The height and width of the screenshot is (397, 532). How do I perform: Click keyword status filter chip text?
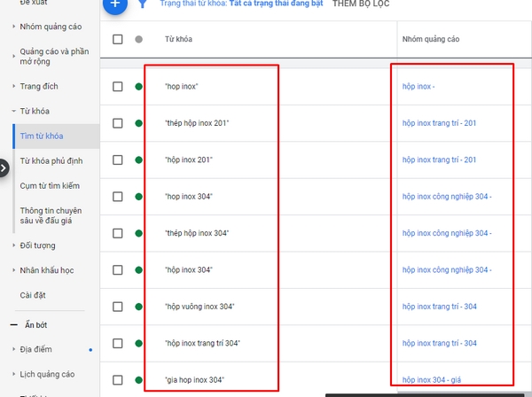tap(241, 4)
